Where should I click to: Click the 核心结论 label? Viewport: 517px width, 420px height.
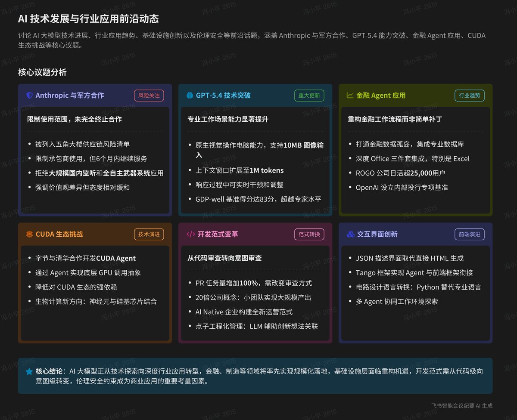click(x=49, y=371)
